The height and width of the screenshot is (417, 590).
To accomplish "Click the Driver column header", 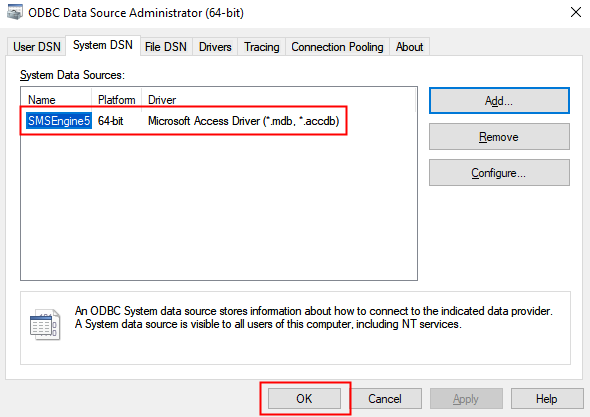I will tap(278, 100).
